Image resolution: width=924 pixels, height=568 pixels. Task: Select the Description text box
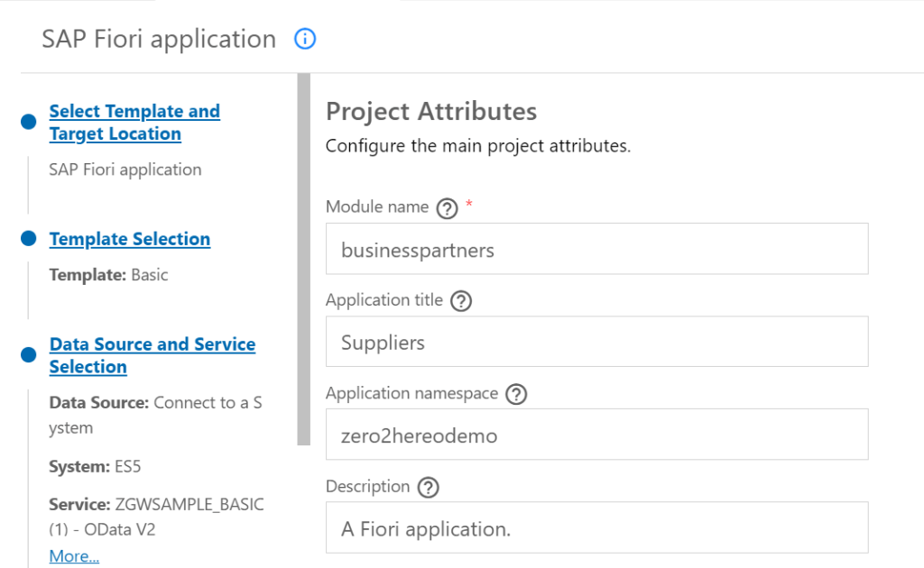[596, 528]
